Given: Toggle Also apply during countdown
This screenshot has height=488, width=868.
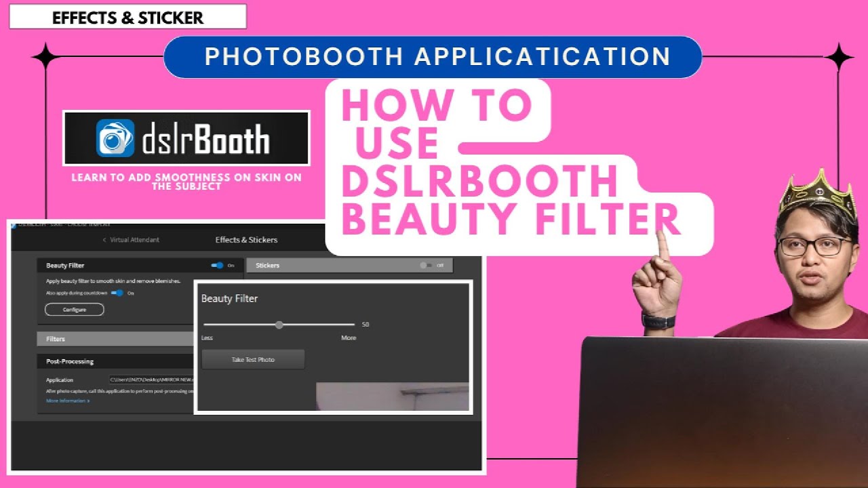Looking at the screenshot, I should [x=117, y=293].
